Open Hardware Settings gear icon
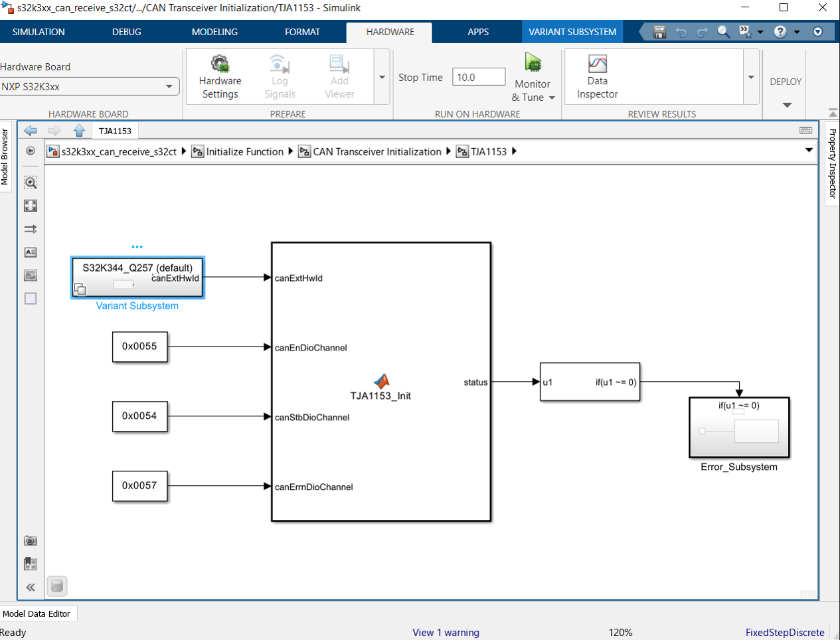The width and height of the screenshot is (840, 640). coord(220,64)
